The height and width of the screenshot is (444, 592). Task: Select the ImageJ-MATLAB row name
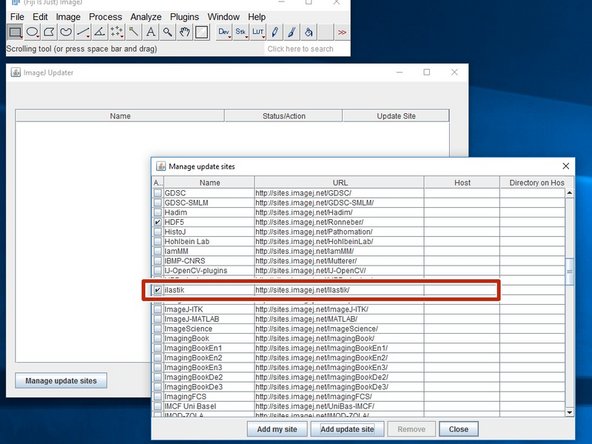tap(192, 319)
